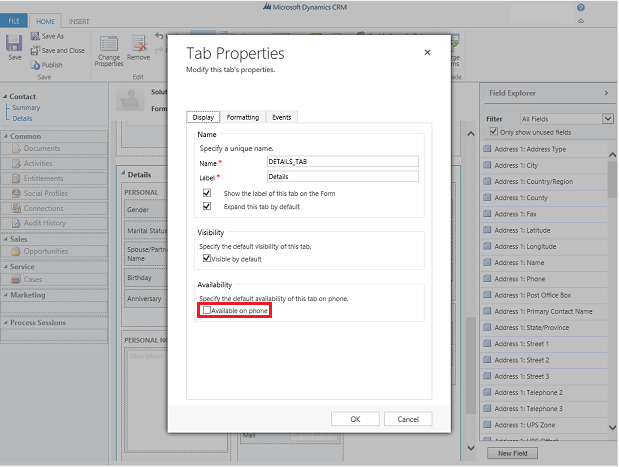619x467 pixels.
Task: Toggle Only show unused fields checkbox
Action: click(493, 131)
